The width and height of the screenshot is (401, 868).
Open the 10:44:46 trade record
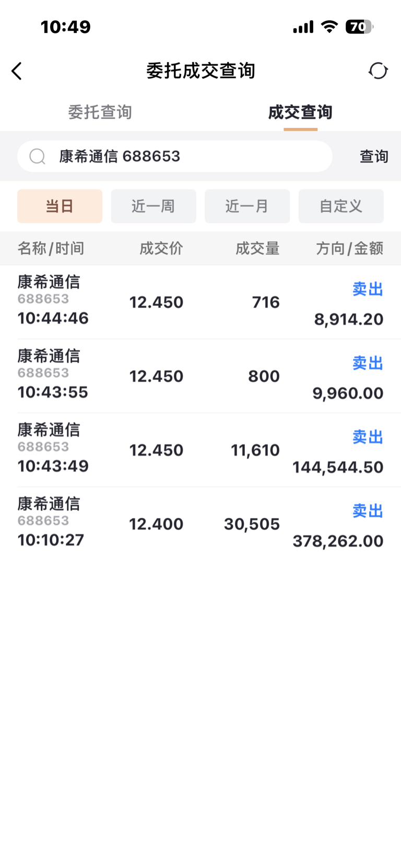[200, 302]
